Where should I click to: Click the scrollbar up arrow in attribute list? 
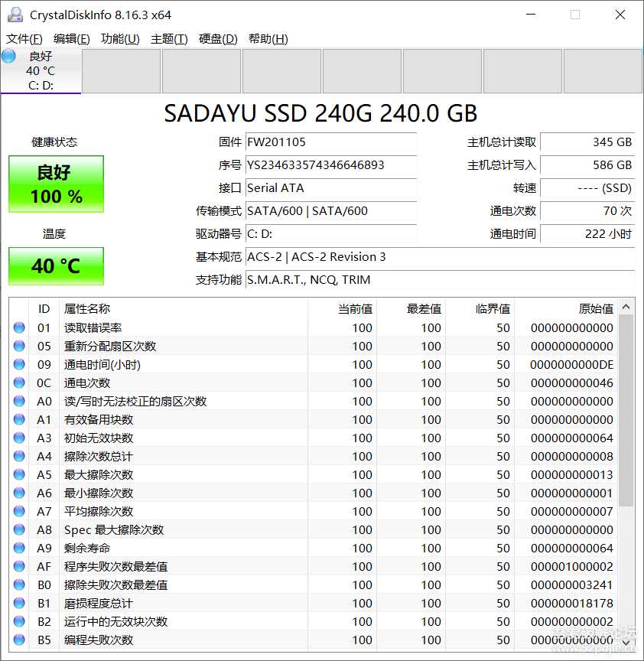click(x=626, y=308)
